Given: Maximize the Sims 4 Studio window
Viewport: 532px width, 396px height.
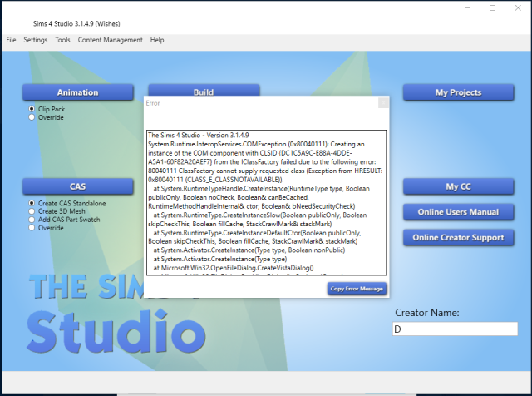Looking at the screenshot, I should tap(493, 7).
